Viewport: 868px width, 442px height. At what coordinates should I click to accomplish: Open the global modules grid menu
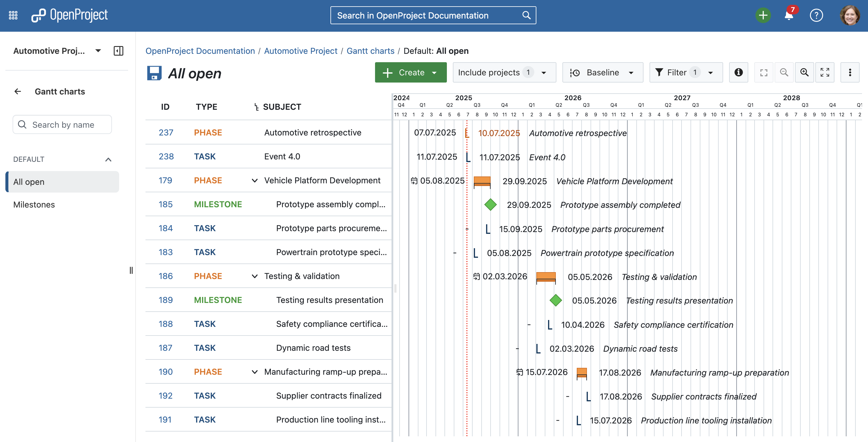[x=13, y=16]
